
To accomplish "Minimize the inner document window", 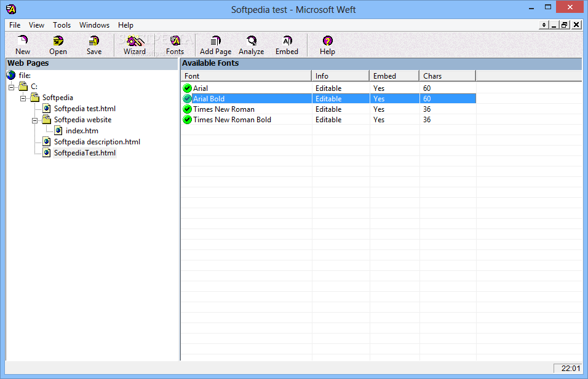I will (554, 25).
